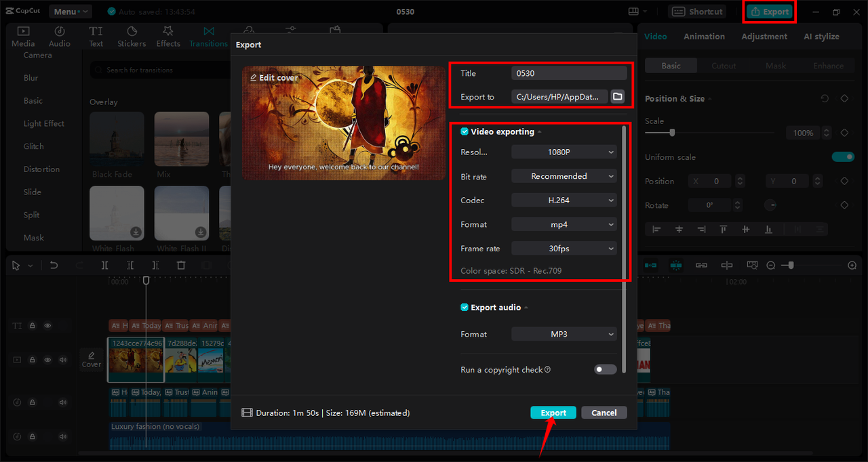The width and height of the screenshot is (868, 462).
Task: Uncheck the Export audio checkbox
Action: tap(465, 308)
